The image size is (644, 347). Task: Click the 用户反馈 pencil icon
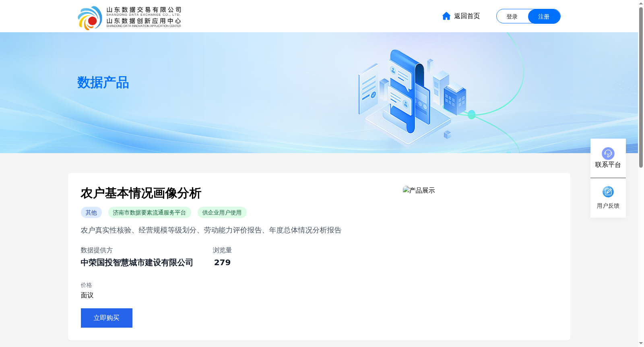[608, 192]
